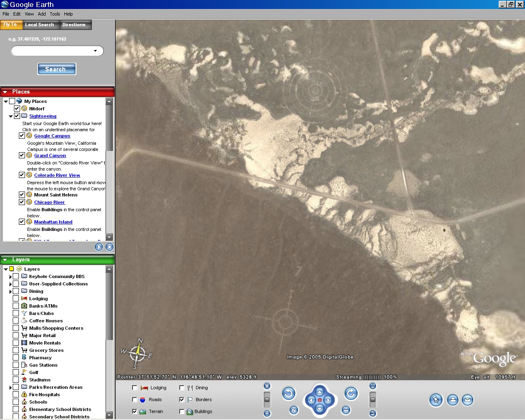Click the Golf layer flag icon
Viewport: 525px width, 420px height.
24,372
